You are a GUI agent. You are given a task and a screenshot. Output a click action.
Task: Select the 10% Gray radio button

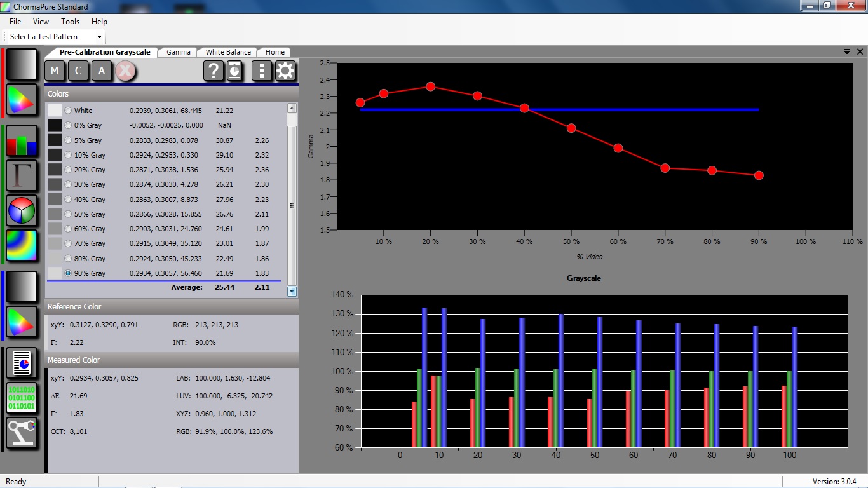coord(68,155)
